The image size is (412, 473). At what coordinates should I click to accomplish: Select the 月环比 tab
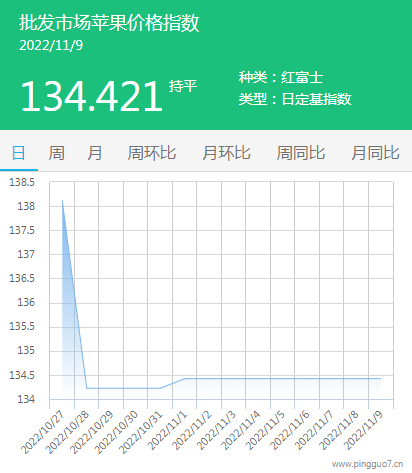226,153
